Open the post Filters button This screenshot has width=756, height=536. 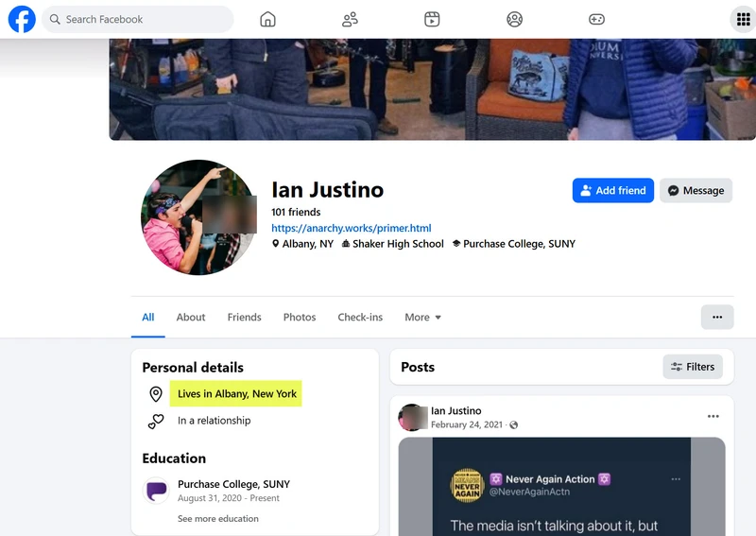pyautogui.click(x=693, y=367)
